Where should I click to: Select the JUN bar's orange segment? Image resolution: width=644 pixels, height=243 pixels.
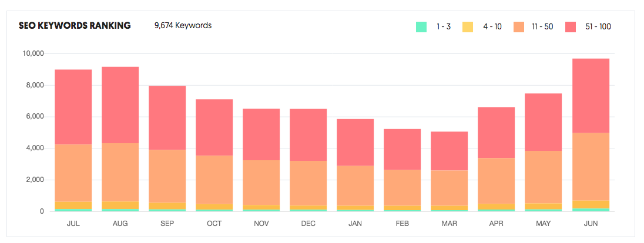click(591, 167)
